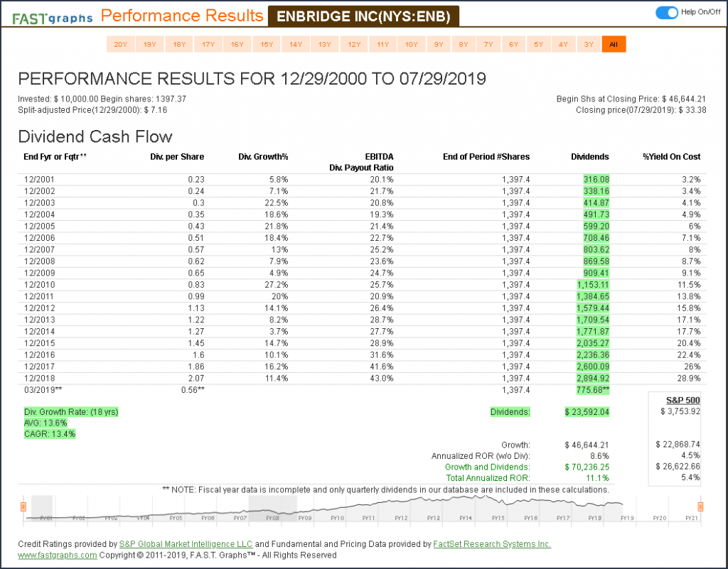728x569 pixels.
Task: Click the $ 23,592.04 total dividends value
Action: (x=587, y=412)
